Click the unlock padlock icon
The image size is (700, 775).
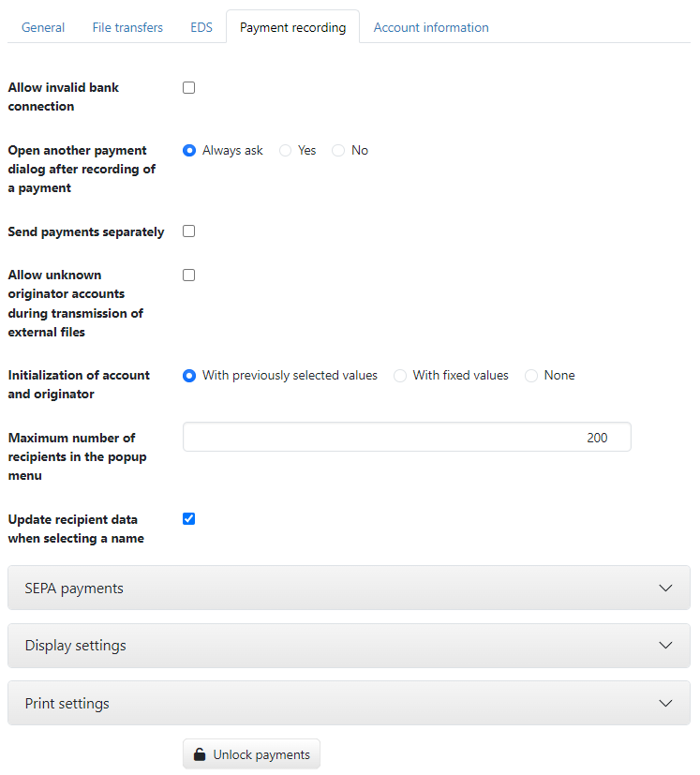click(x=200, y=754)
